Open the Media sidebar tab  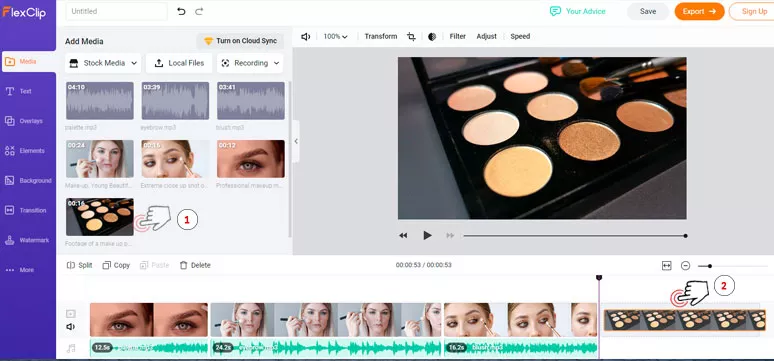tap(29, 62)
